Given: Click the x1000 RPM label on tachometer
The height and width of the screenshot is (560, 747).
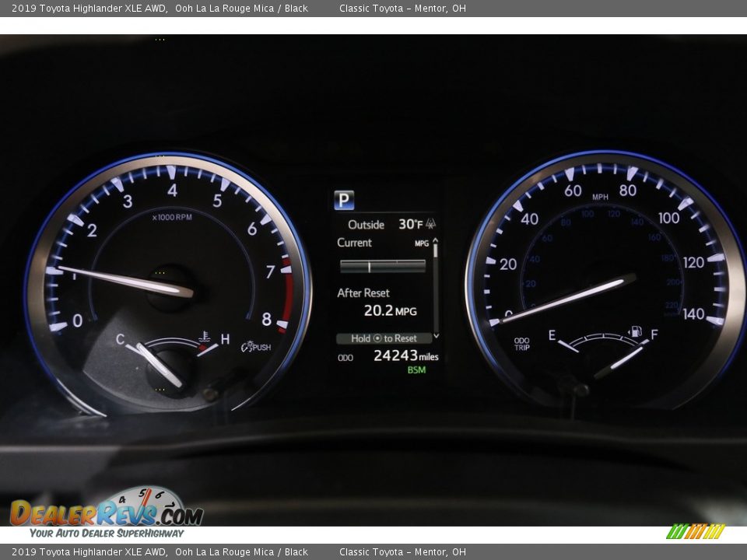Looking at the screenshot, I should (172, 217).
